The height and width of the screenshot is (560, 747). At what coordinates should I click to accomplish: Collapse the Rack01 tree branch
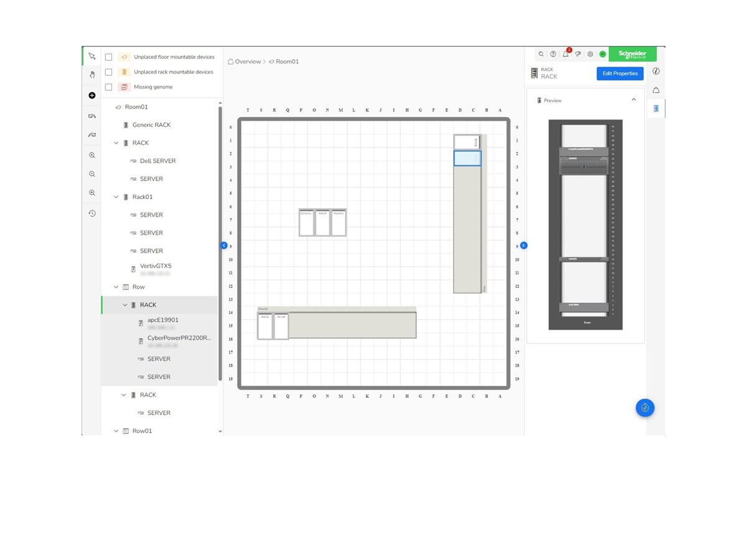[x=116, y=197]
